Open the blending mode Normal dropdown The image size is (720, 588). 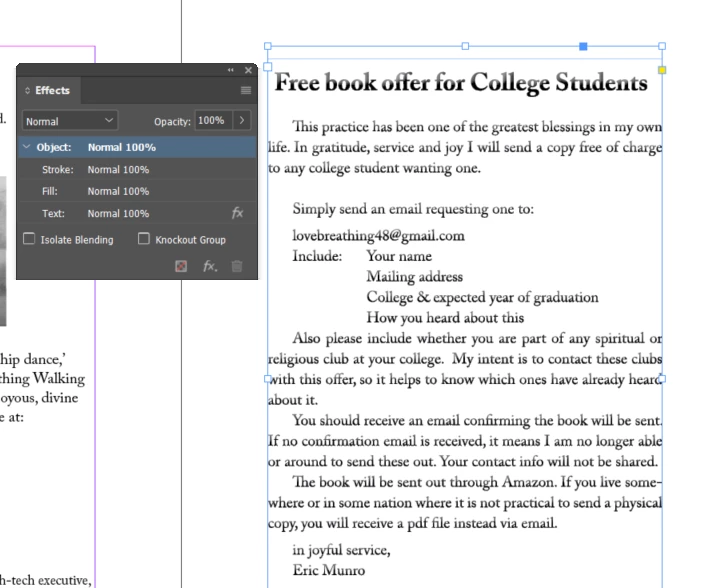pyautogui.click(x=70, y=121)
